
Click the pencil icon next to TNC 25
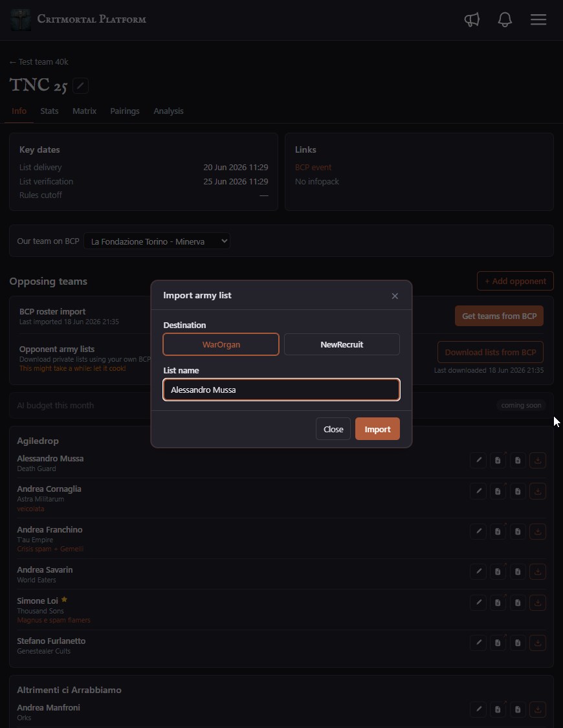click(80, 85)
